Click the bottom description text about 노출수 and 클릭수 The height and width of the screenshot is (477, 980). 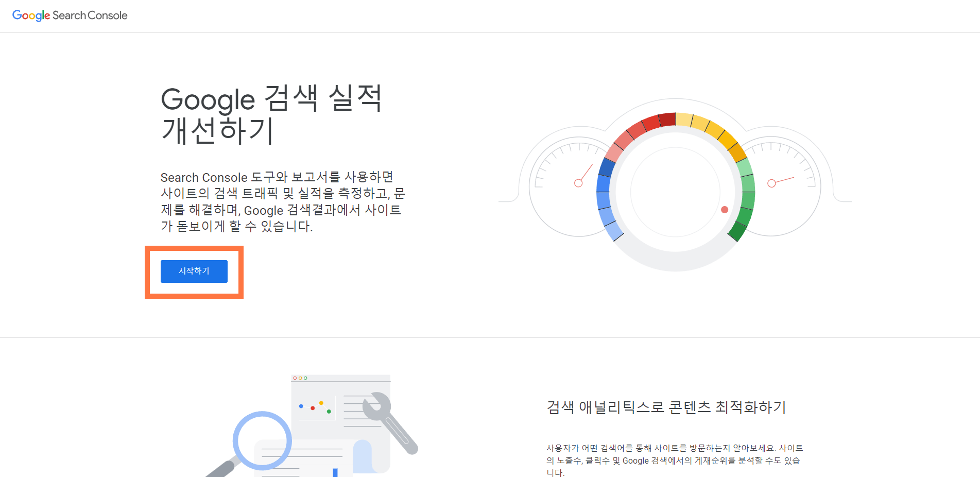pos(675,458)
